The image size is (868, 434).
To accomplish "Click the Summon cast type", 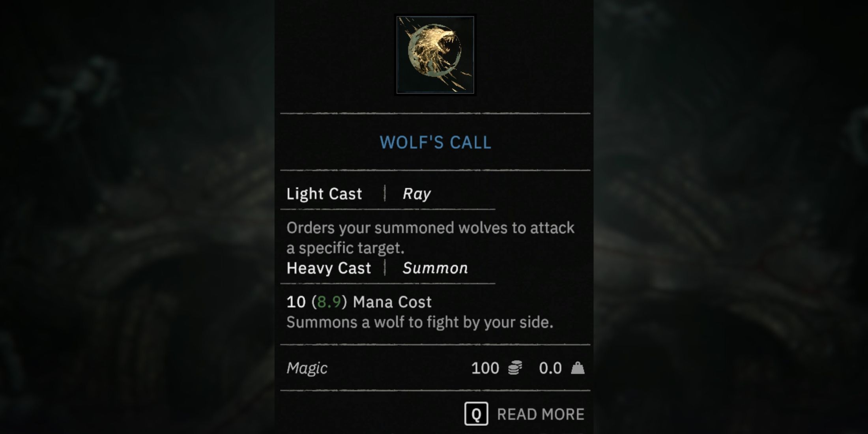I will (x=435, y=268).
